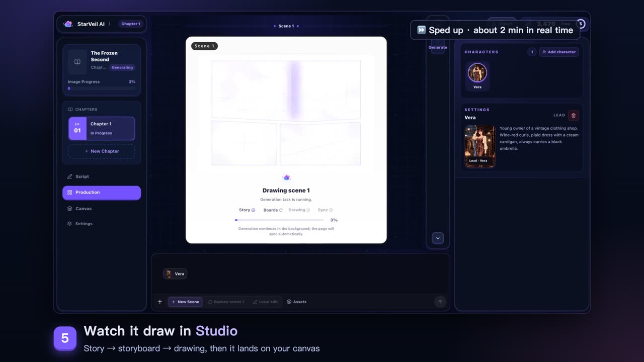644x362 pixels.
Task: Click the LEAD role label
Action: 559,115
